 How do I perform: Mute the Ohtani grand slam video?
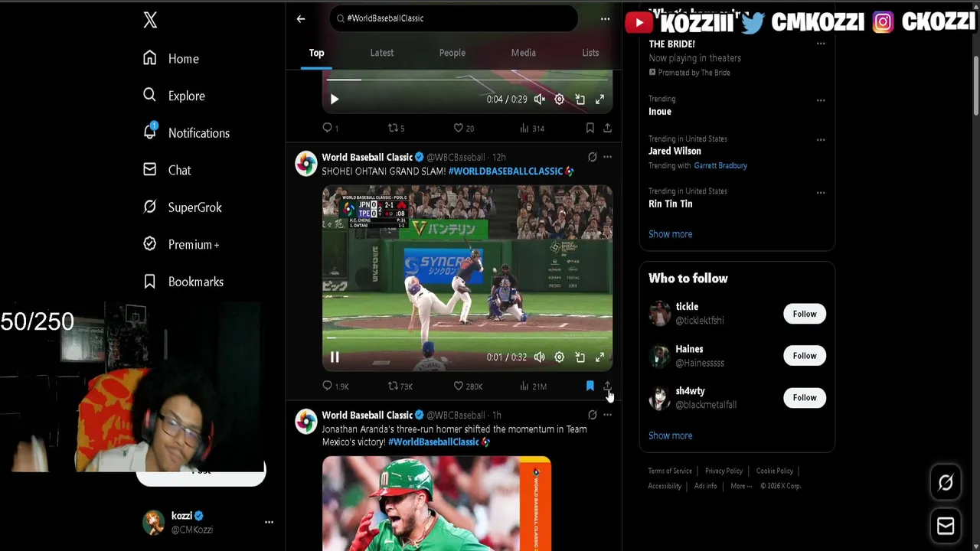540,357
